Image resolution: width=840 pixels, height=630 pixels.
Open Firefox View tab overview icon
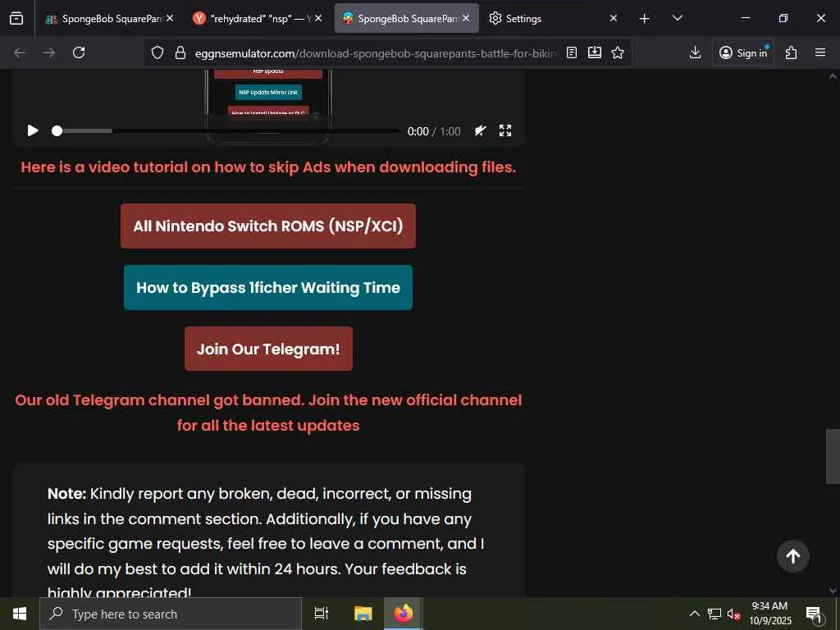(x=16, y=18)
